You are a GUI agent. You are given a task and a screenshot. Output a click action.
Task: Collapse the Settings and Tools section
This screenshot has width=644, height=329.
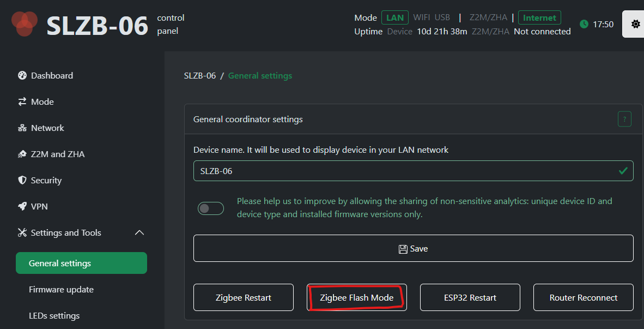pos(139,232)
